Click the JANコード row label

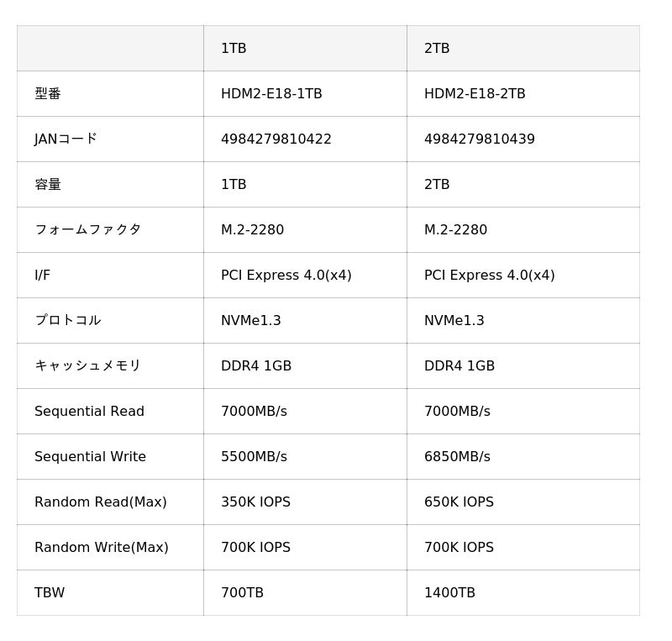pos(66,139)
